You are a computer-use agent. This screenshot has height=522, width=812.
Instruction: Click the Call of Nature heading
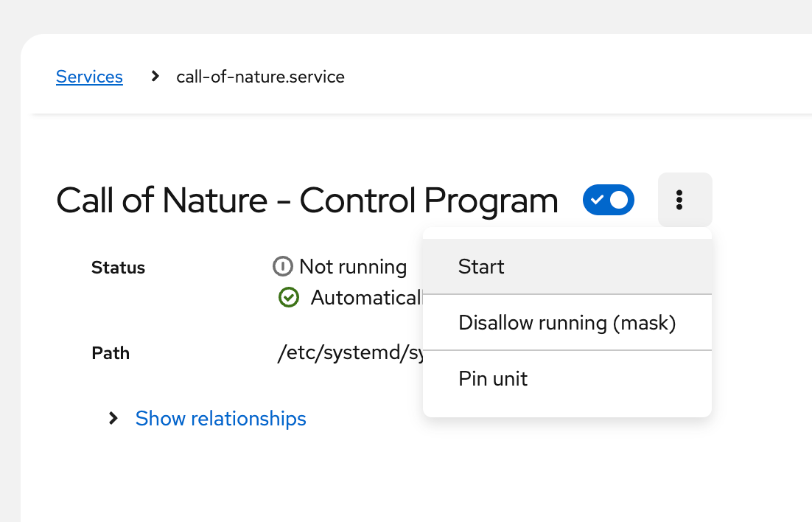[x=307, y=200]
